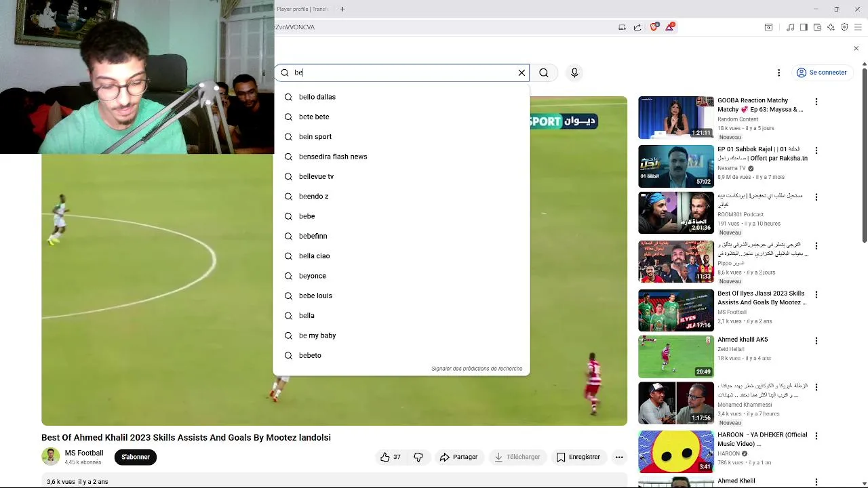The width and height of the screenshot is (868, 488).
Task: Click S'abonner subscribe button
Action: (136, 457)
